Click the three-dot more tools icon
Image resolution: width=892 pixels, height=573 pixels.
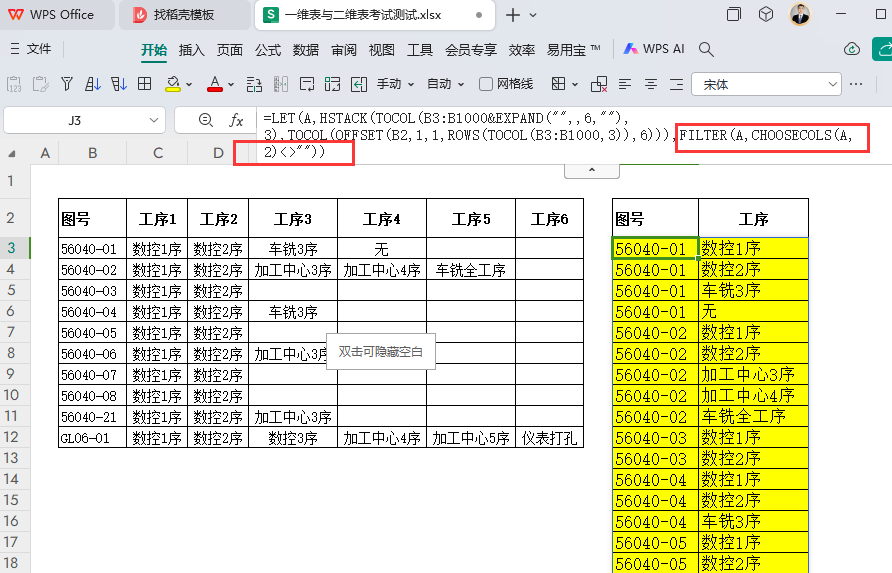[x=856, y=84]
